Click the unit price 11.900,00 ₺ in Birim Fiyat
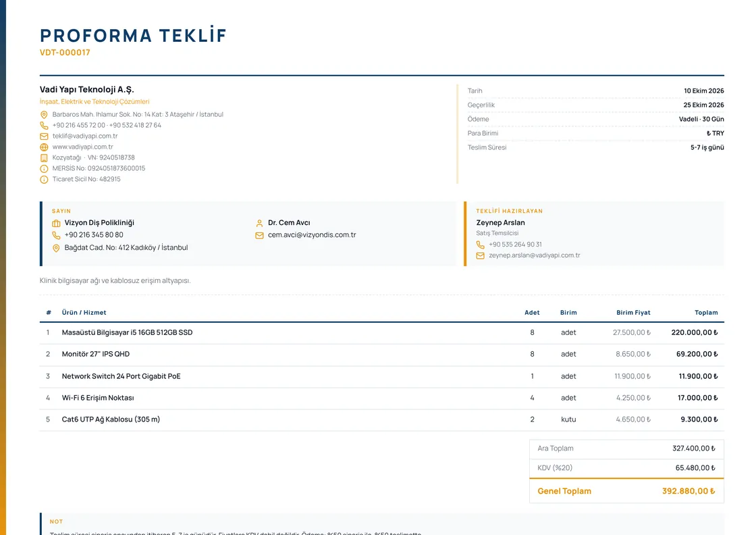Screen dimensions: 756x535 (x=632, y=377)
